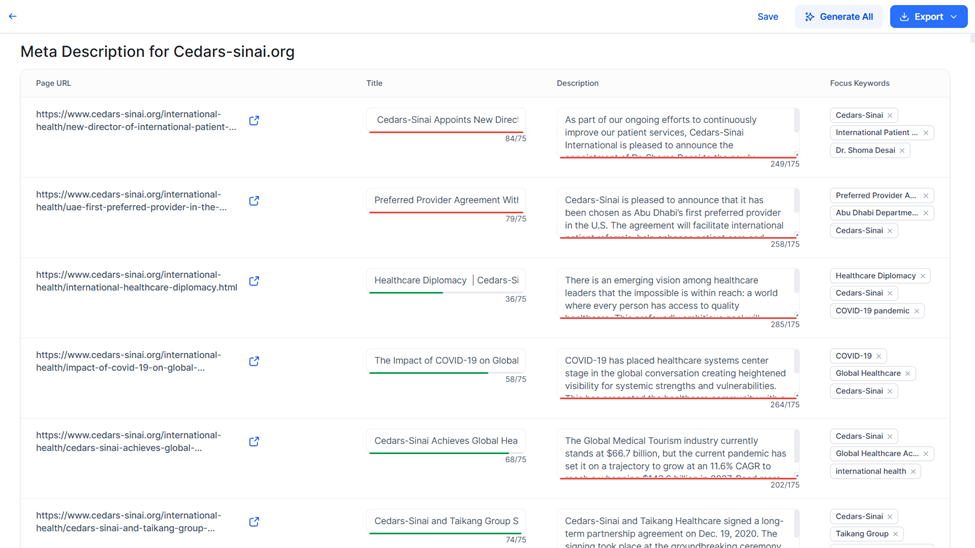Click the '36/75' title character counter

pos(515,299)
